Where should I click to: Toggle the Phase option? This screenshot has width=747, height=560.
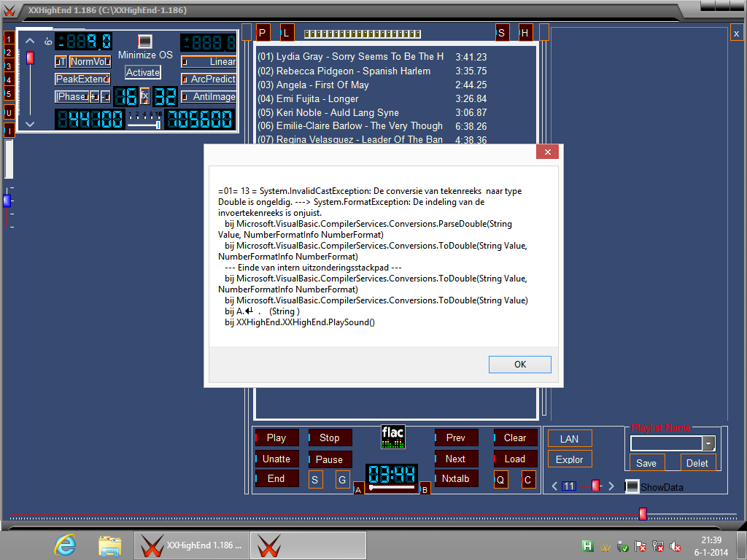[x=71, y=97]
